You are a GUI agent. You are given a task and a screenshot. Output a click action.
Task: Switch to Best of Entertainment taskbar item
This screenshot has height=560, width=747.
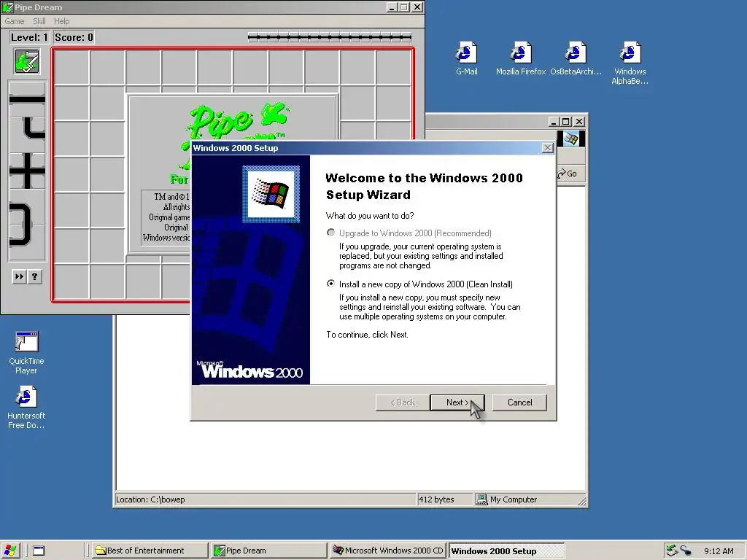tap(150, 551)
